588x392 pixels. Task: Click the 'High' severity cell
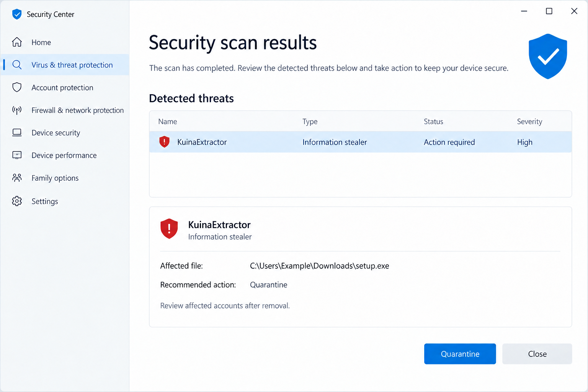tap(525, 142)
